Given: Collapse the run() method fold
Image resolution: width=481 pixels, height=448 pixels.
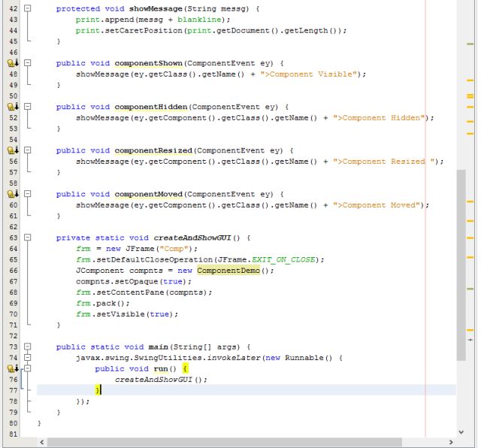Looking at the screenshot, I should tap(28, 368).
